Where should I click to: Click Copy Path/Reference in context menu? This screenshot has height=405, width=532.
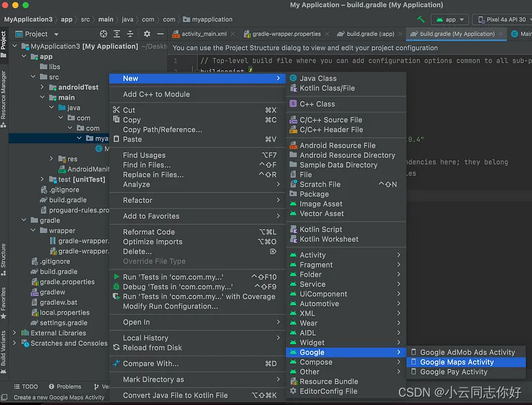pyautogui.click(x=197, y=130)
